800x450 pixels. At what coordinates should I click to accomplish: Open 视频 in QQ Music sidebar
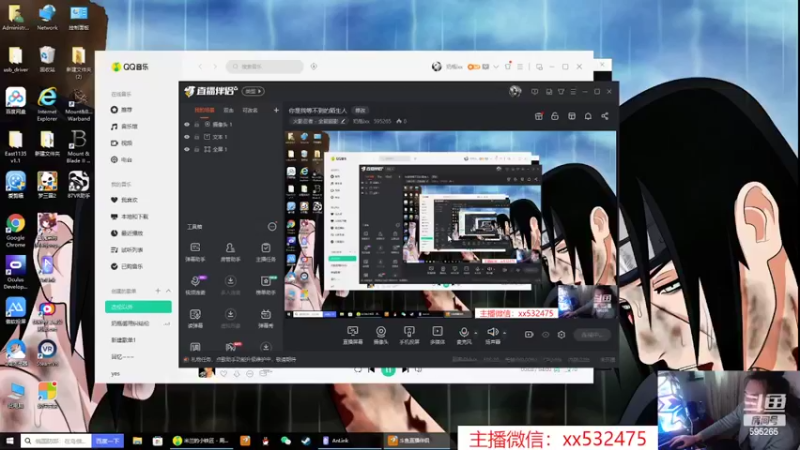point(122,143)
